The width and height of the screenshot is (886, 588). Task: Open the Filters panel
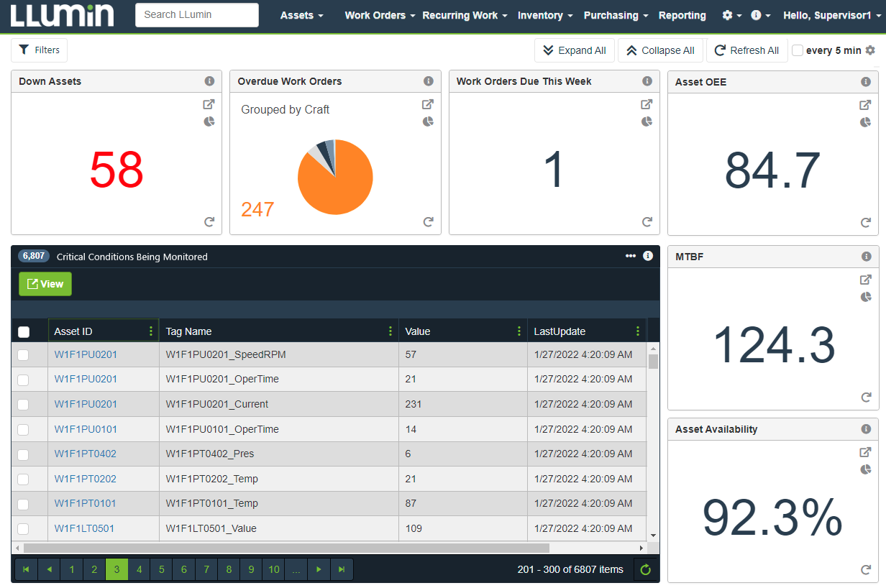click(39, 50)
